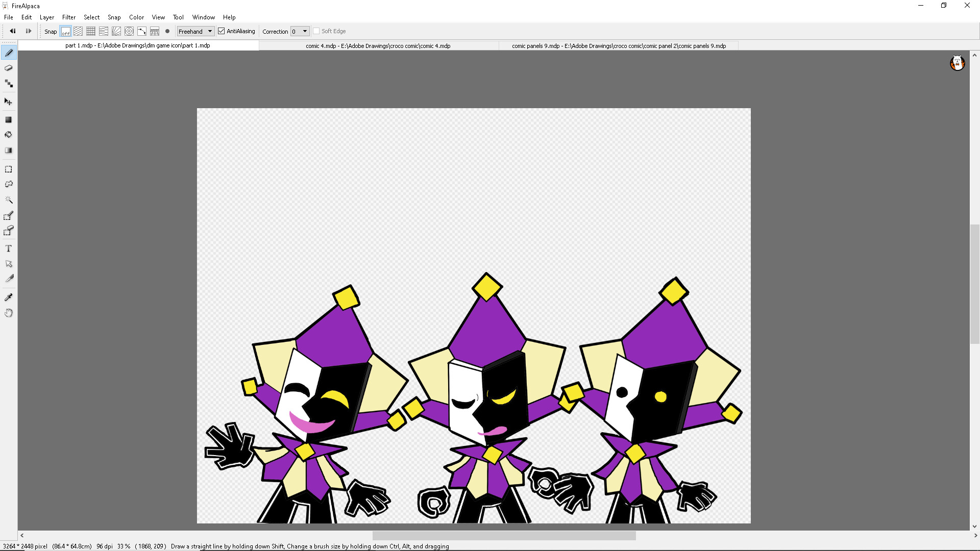This screenshot has height=551, width=980.
Task: Grab the Hand tool for panning
Action: coord(9,313)
